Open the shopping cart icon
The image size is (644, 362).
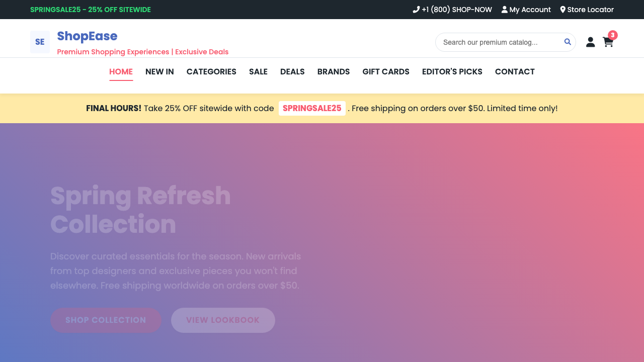point(608,43)
